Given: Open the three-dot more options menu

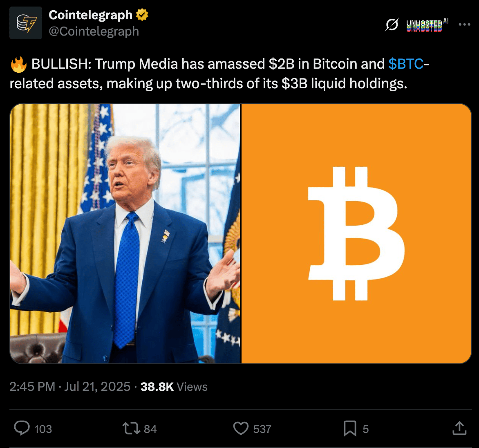Looking at the screenshot, I should pos(464,25).
